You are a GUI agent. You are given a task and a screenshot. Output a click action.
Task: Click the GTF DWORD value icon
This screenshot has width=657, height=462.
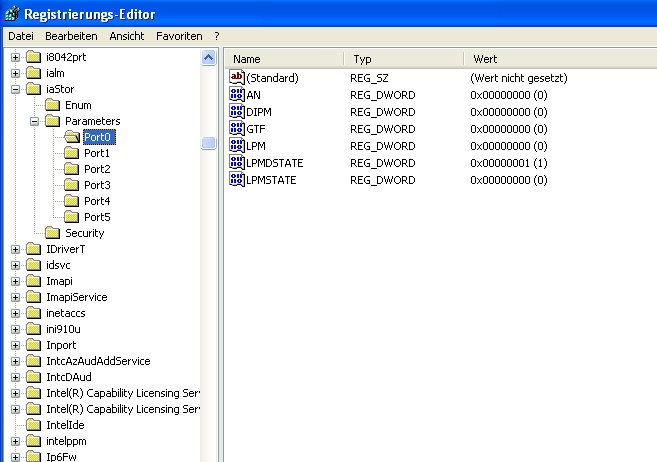coord(237,128)
